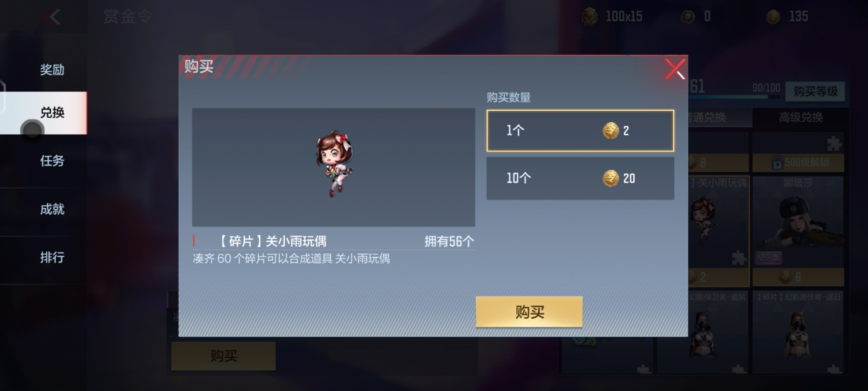Tap the 关小雨 doll preview image
This screenshot has width=868, height=391.
pos(333,167)
